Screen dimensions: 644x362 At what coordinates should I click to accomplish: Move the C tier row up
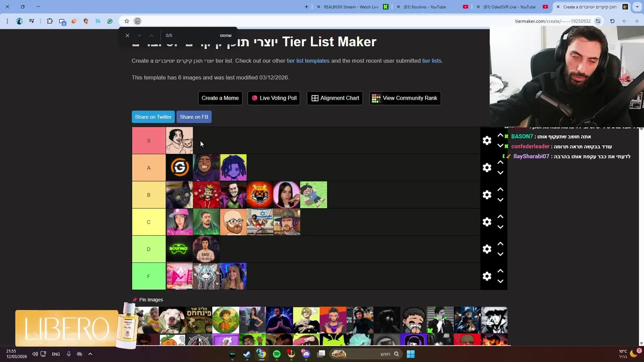point(500,217)
